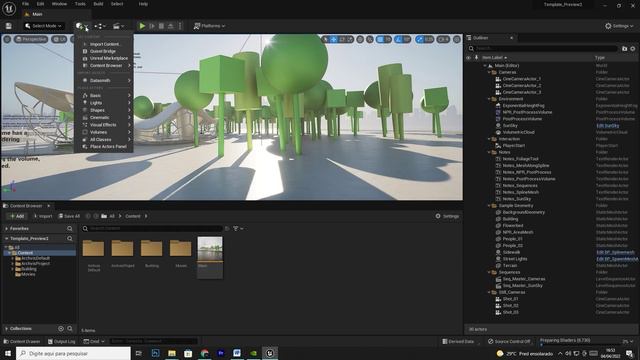The image size is (640, 360).
Task: Click Outliner create folder icon
Action: [x=624, y=49]
